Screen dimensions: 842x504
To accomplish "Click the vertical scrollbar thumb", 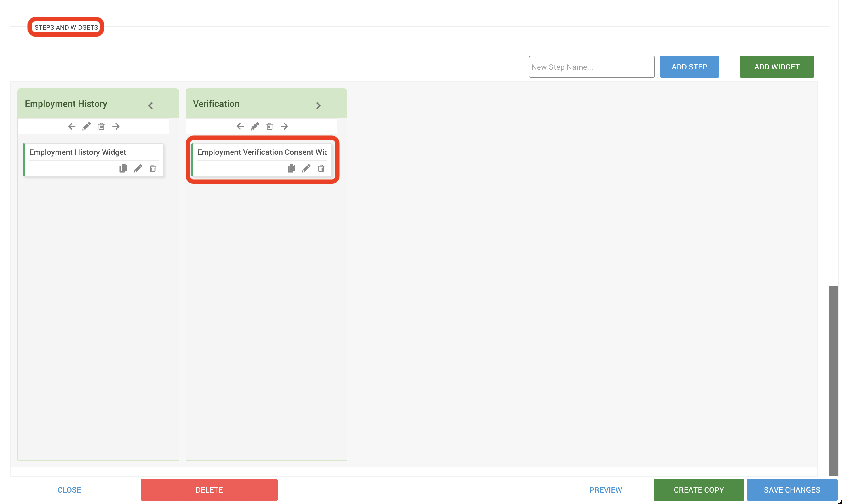I will [x=833, y=380].
